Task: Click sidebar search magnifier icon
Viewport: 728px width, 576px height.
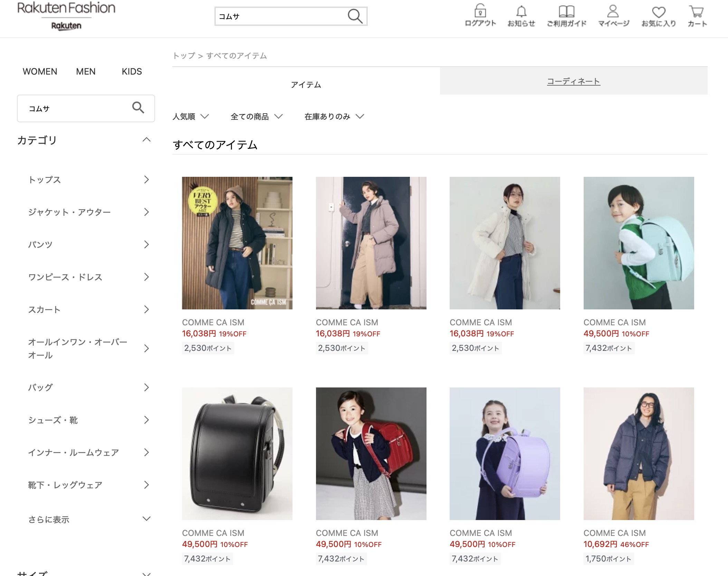Action: click(138, 108)
